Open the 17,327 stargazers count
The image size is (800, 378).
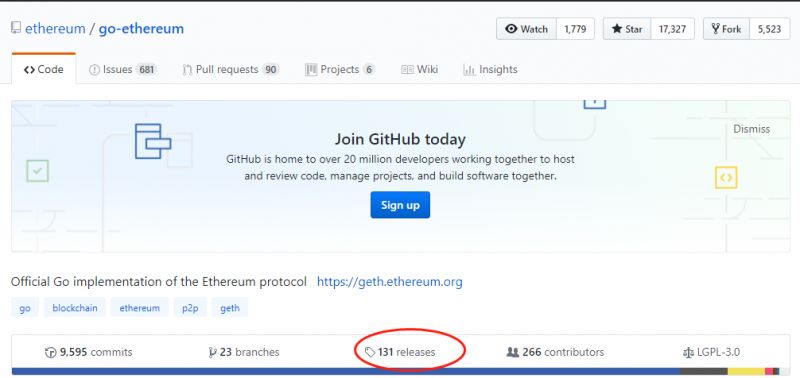coord(672,29)
